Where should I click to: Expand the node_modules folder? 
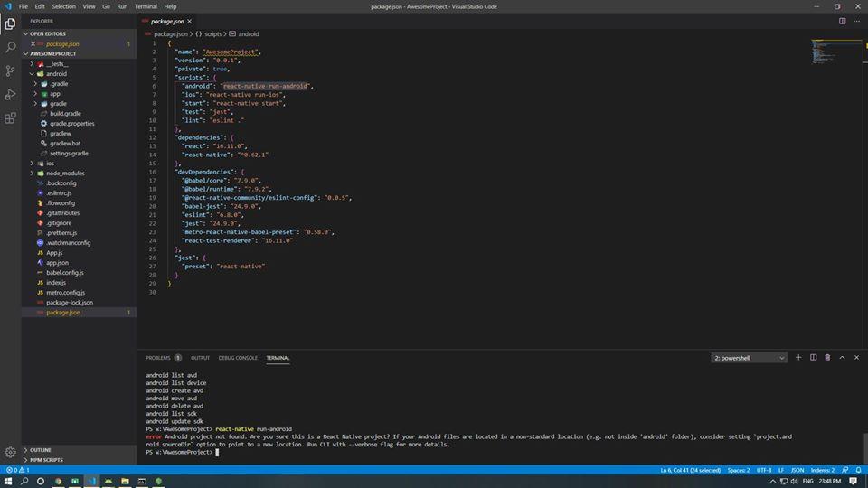(65, 174)
